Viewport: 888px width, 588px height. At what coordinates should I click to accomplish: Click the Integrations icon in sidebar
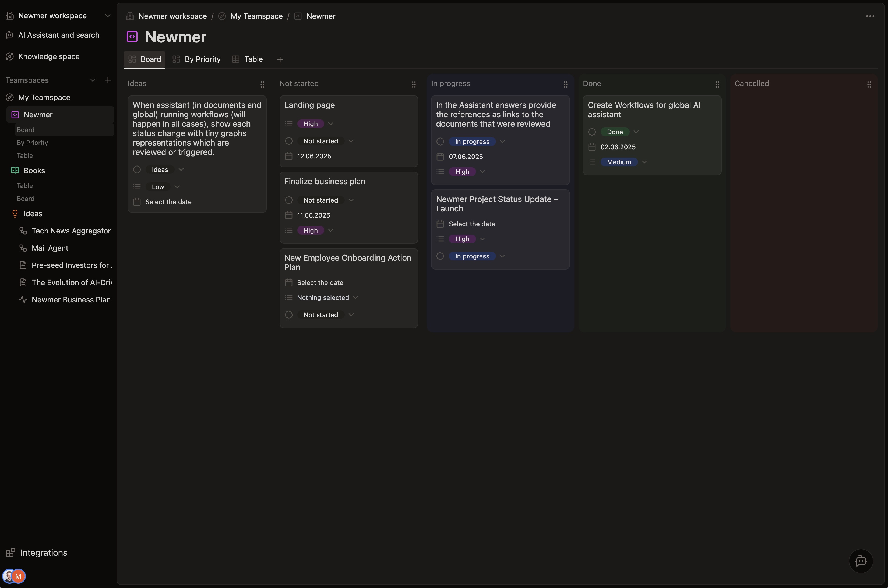[x=10, y=552]
